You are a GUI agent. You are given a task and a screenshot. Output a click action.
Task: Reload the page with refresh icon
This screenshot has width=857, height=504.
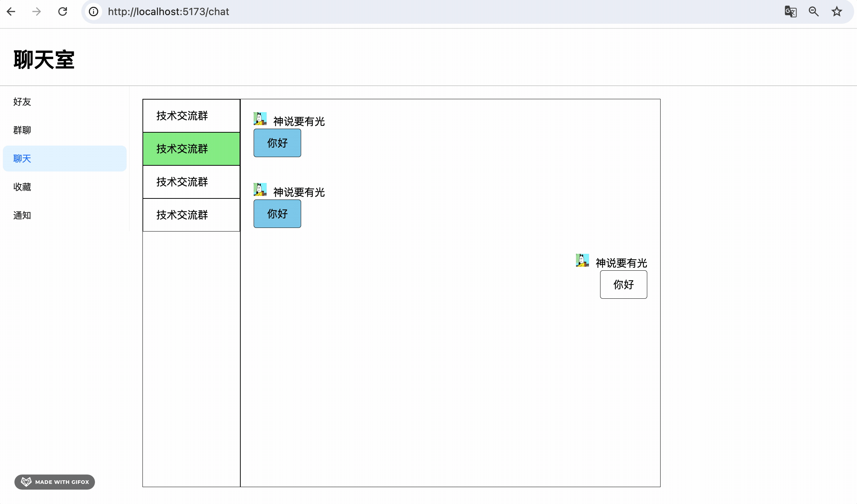click(63, 12)
